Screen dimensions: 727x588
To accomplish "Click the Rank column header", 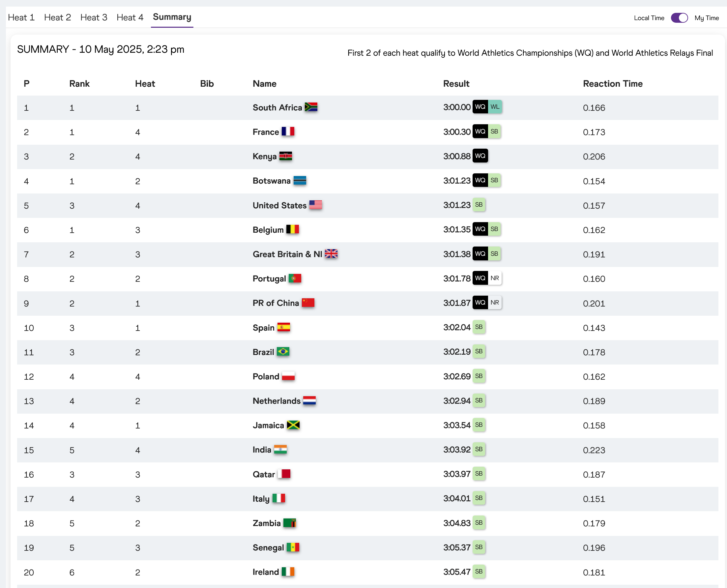I will coord(79,84).
